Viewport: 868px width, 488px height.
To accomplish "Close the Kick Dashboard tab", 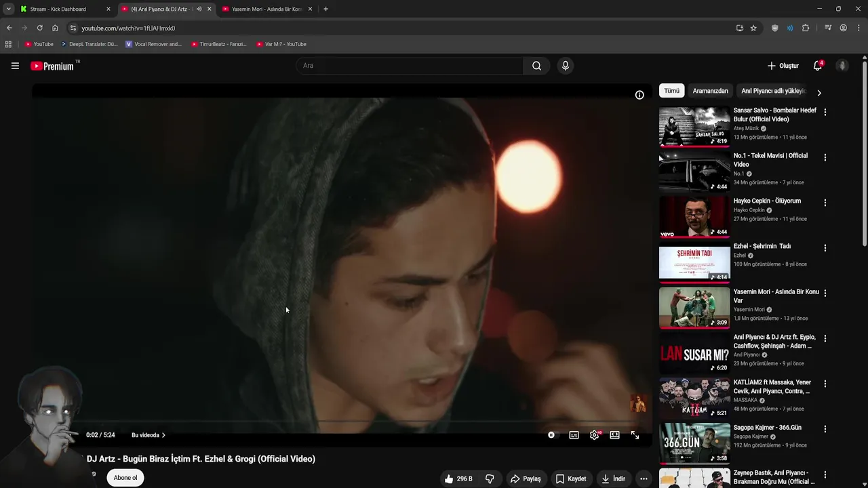I will coord(108,9).
